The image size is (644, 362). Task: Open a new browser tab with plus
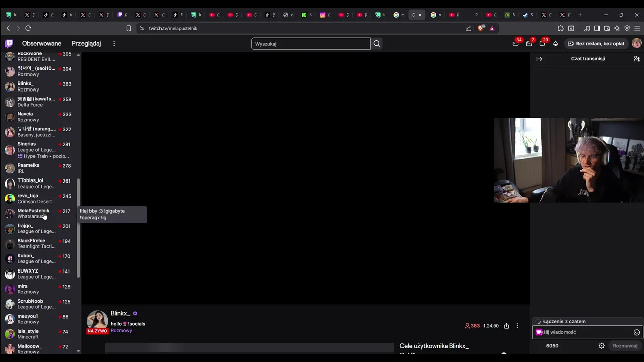[580, 15]
